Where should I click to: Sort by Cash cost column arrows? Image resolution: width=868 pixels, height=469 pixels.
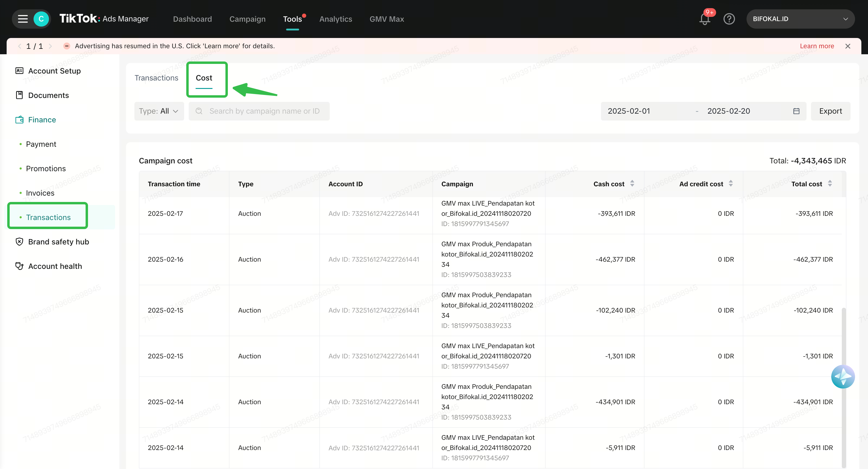click(x=632, y=184)
